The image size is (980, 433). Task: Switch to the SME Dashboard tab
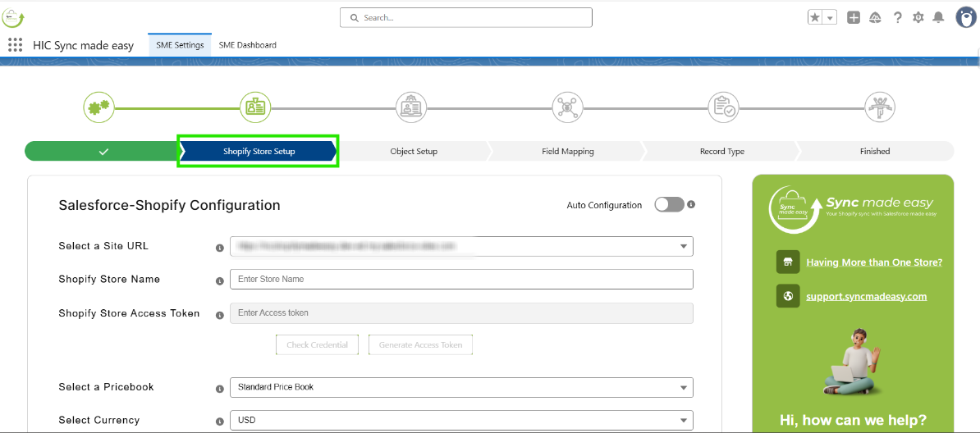pyautogui.click(x=248, y=45)
